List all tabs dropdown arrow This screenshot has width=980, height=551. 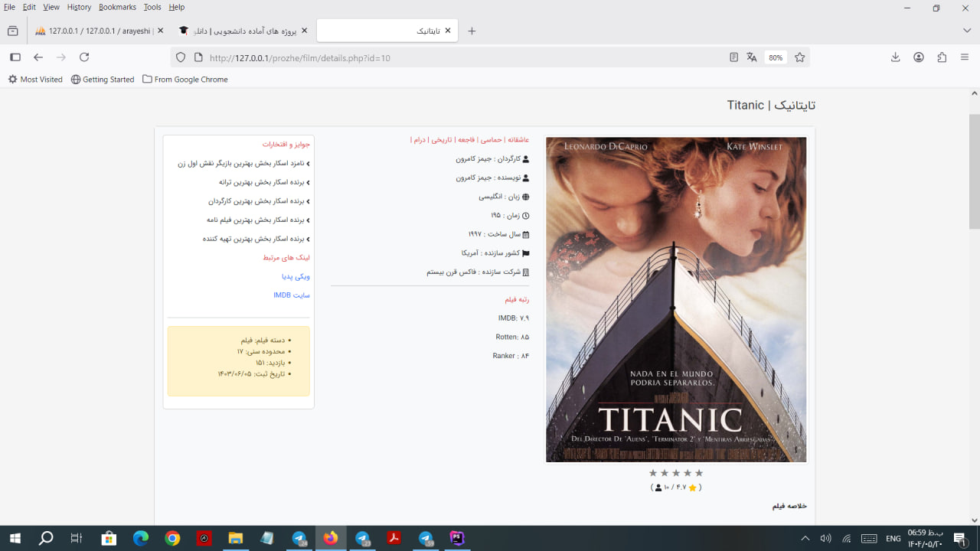tap(967, 31)
